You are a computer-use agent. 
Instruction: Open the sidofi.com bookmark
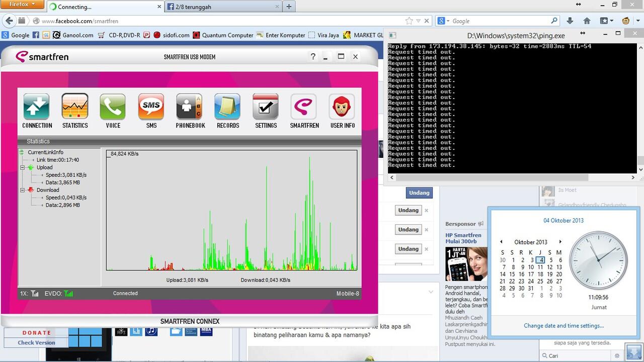pos(172,35)
